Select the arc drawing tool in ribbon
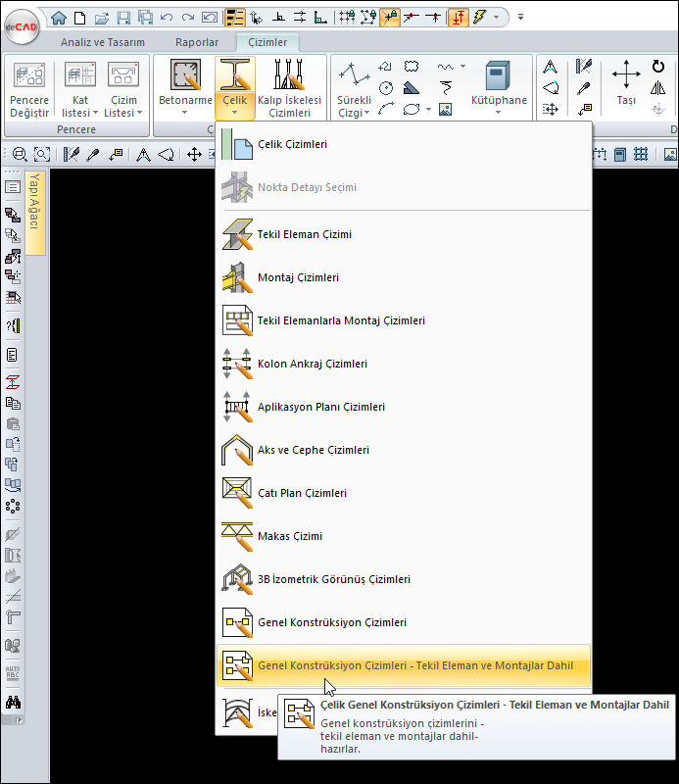Image resolution: width=679 pixels, height=784 pixels. [x=386, y=109]
